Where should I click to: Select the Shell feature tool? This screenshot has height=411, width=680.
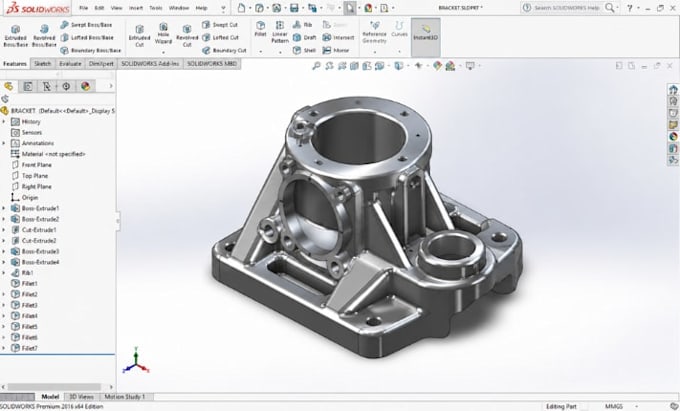pyautogui.click(x=304, y=50)
